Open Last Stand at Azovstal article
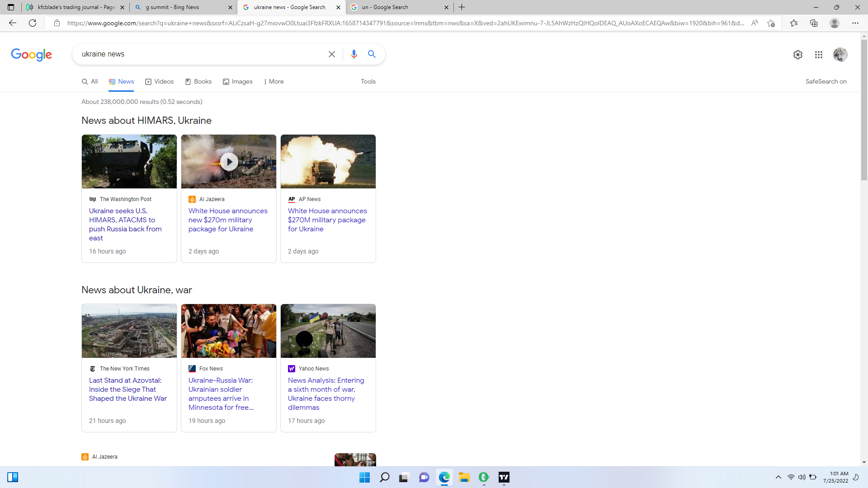This screenshot has height=488, width=868. [127, 389]
